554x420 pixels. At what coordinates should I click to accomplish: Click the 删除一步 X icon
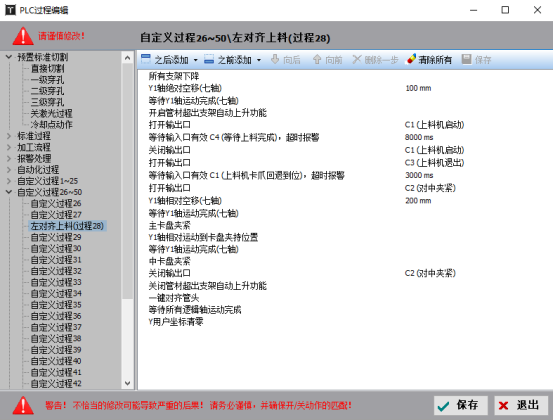coord(357,59)
